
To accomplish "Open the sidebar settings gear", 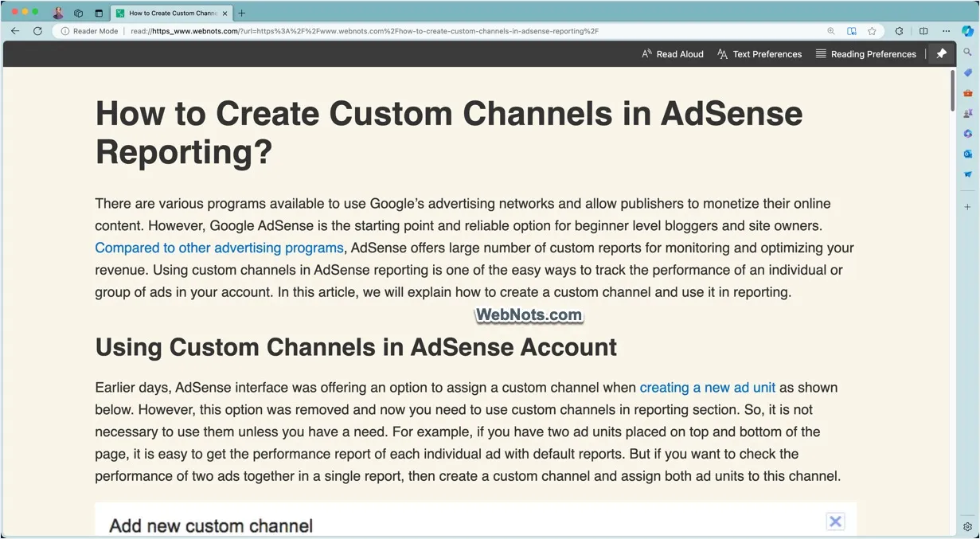I will point(968,527).
